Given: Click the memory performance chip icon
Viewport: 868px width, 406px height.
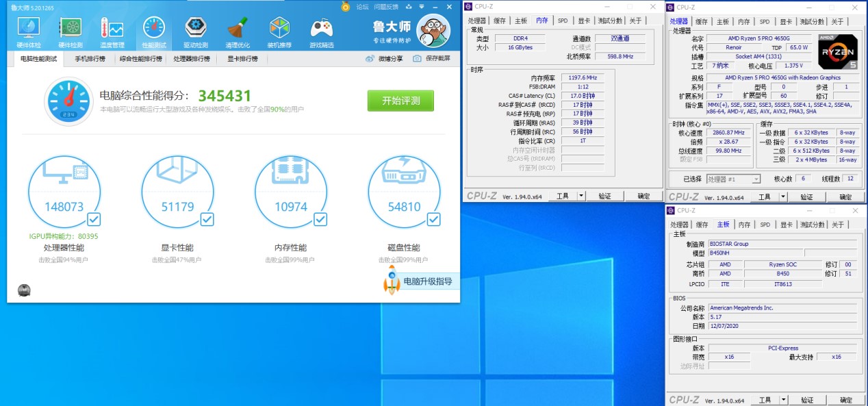Looking at the screenshot, I should click(290, 171).
